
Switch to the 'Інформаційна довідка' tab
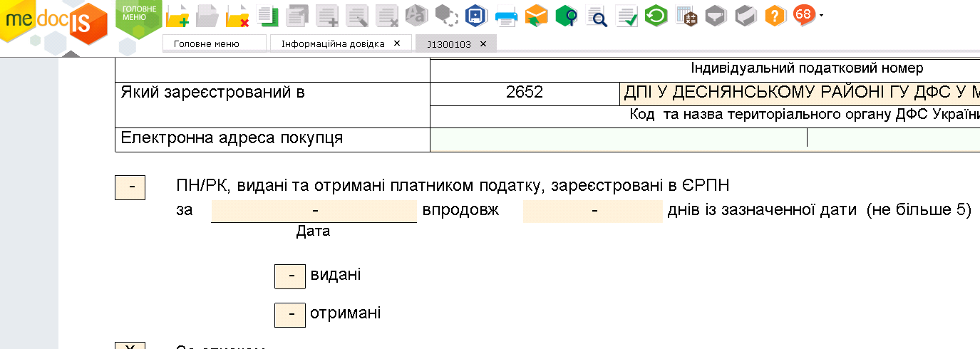pyautogui.click(x=333, y=43)
